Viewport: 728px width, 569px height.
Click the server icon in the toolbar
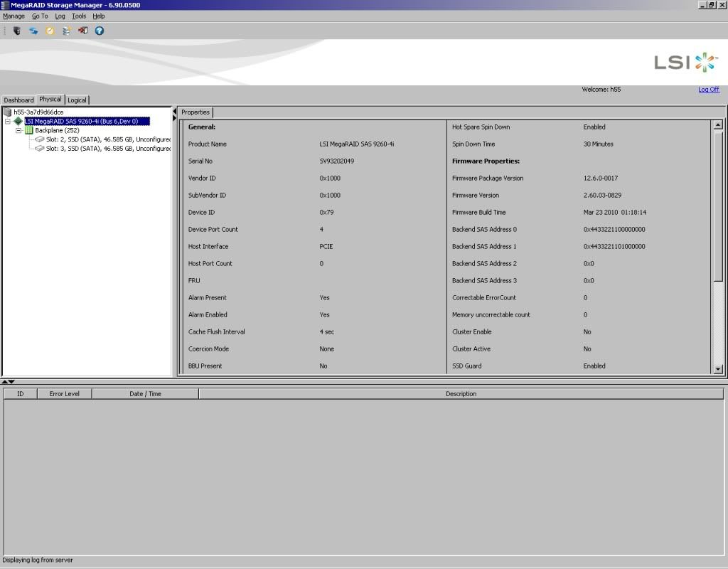(x=17, y=31)
